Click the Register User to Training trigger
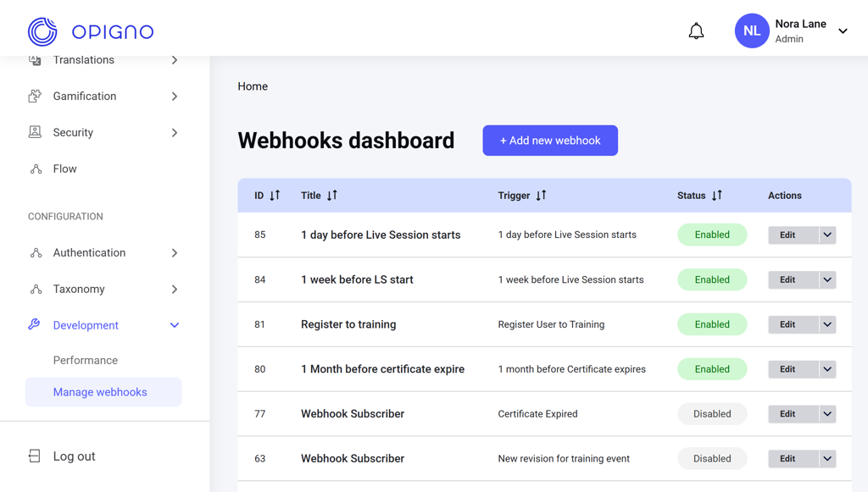 551,324
